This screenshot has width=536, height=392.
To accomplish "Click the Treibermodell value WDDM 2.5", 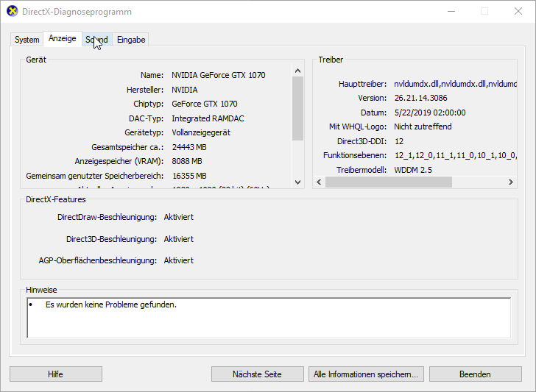I will 413,170.
